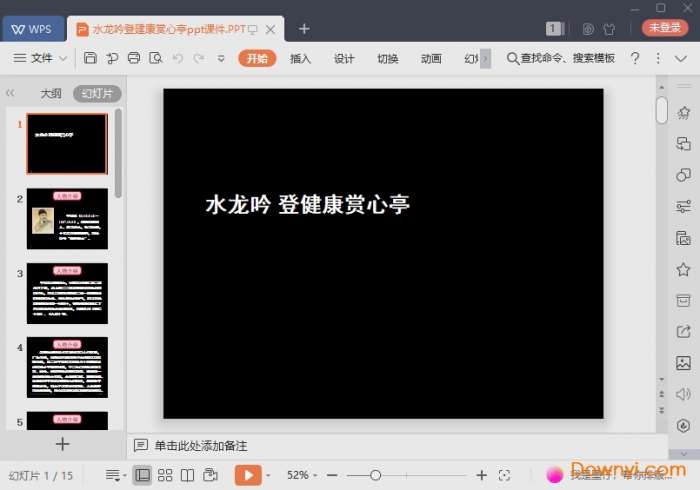Screen dimensions: 700x490
Task: Open the 切换 tab
Action: point(388,58)
